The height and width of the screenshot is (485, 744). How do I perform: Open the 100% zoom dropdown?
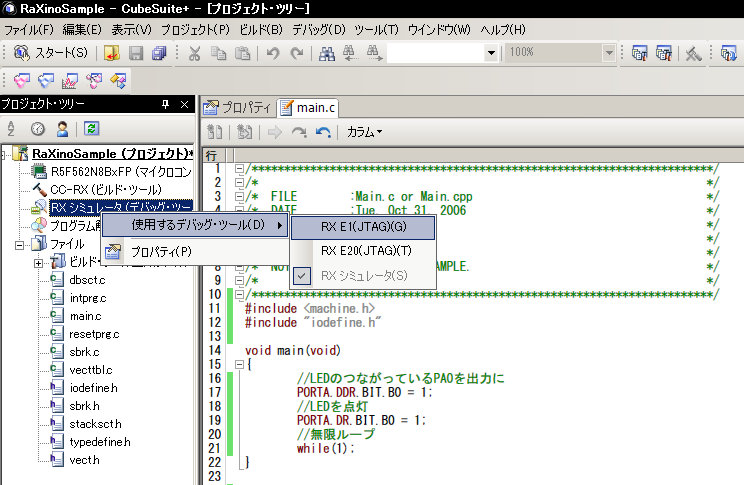609,53
